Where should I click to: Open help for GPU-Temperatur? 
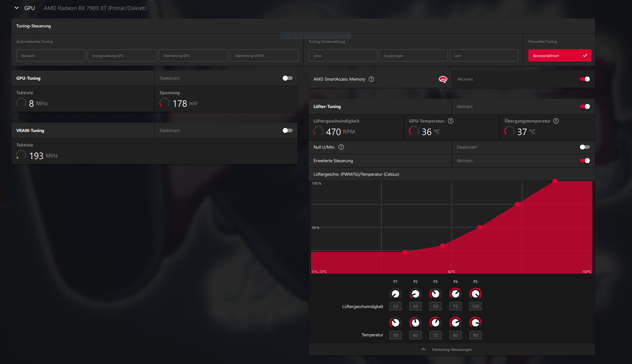tap(450, 121)
